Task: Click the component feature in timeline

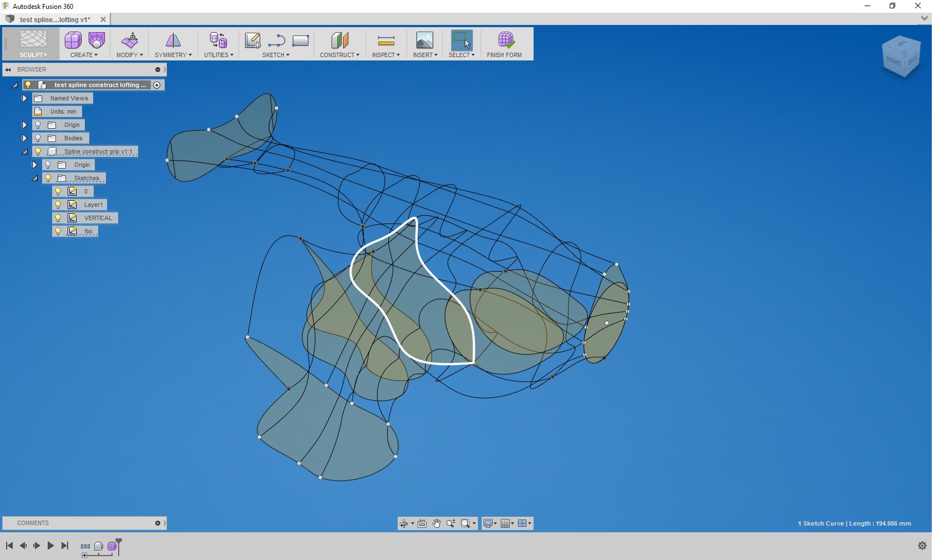Action: click(99, 546)
